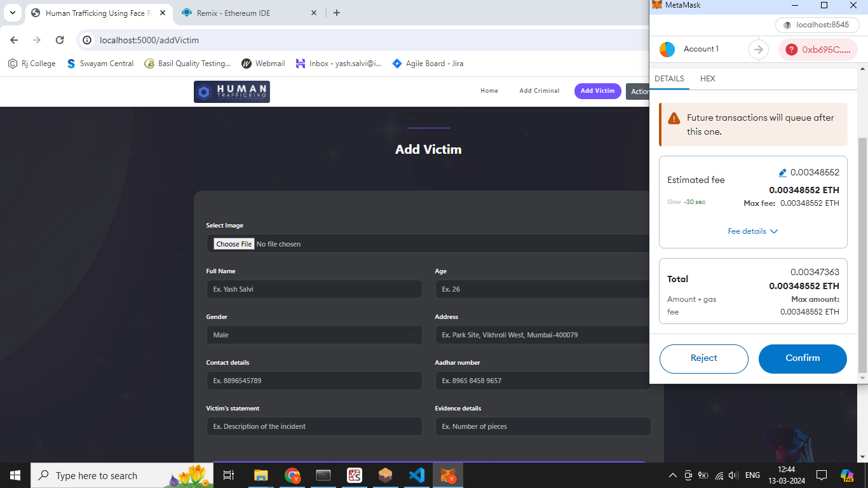Image resolution: width=868 pixels, height=488 pixels.
Task: Open the Add Criminal nav item
Action: (x=539, y=91)
